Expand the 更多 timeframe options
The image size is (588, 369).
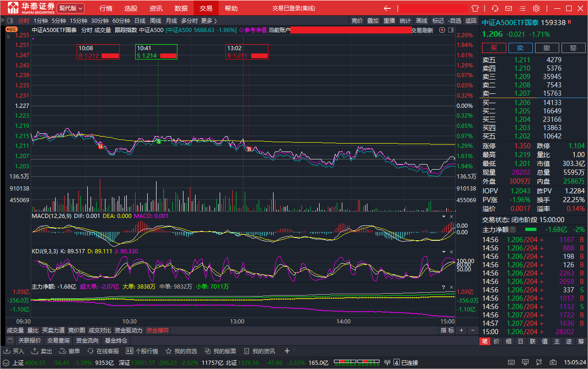209,20
